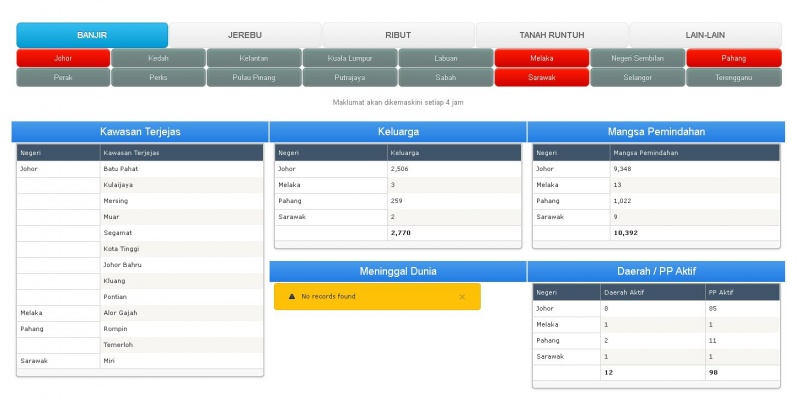Open the Sarawak state button

coord(542,78)
